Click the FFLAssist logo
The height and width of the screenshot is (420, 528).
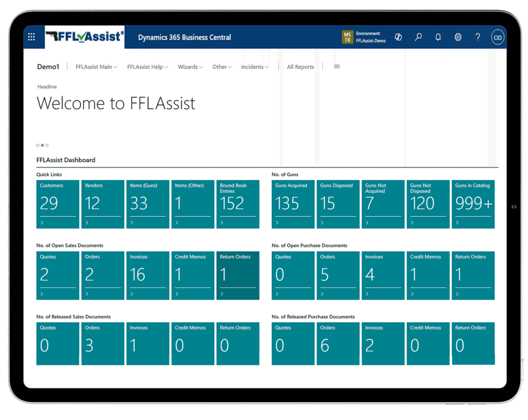point(85,37)
